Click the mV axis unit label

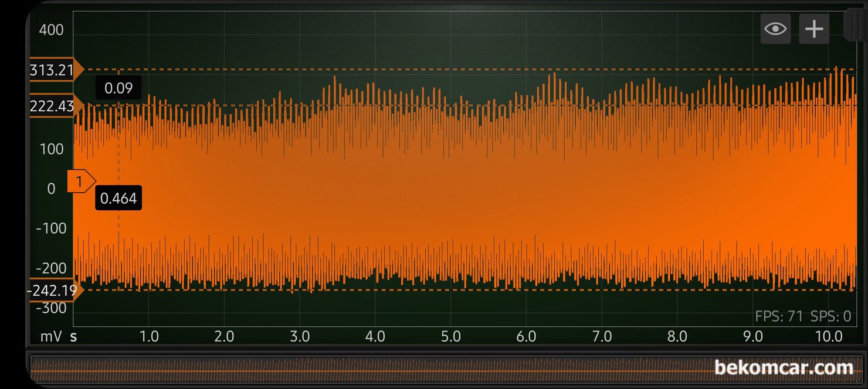pos(52,337)
